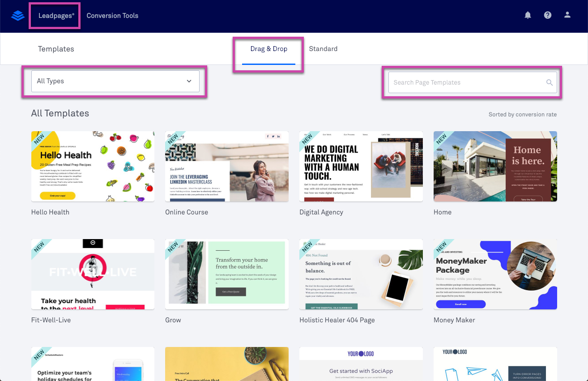Click the 'Fit-Well-Live' template name label
The image size is (588, 381).
coord(51,320)
